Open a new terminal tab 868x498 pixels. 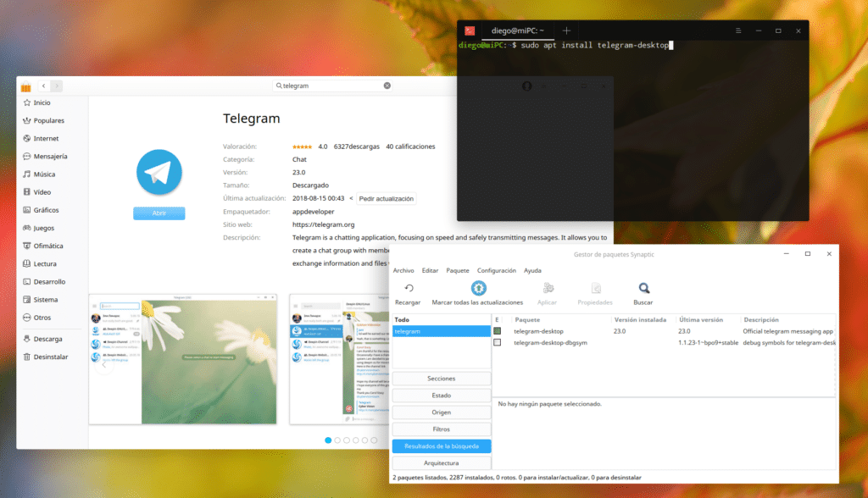pyautogui.click(x=566, y=31)
